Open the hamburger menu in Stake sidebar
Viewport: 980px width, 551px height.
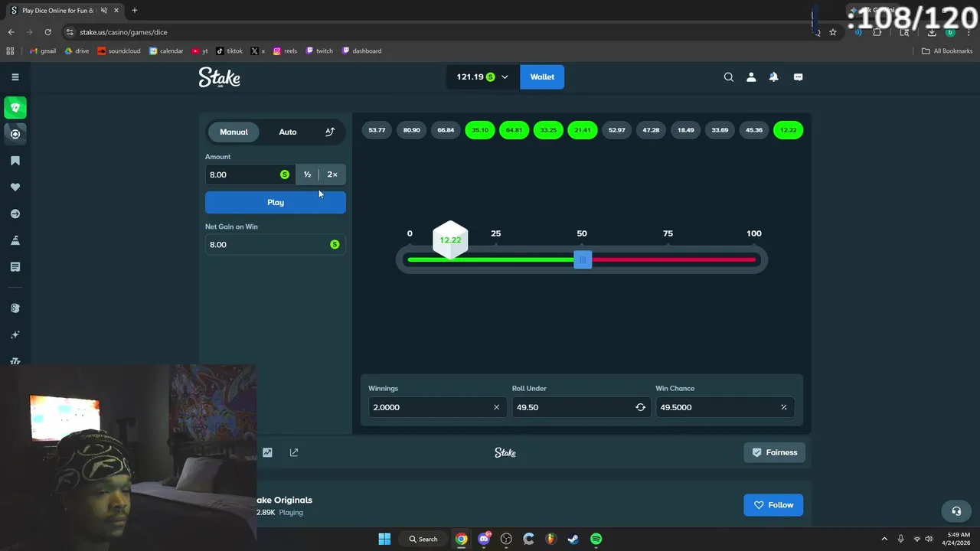[x=15, y=77]
